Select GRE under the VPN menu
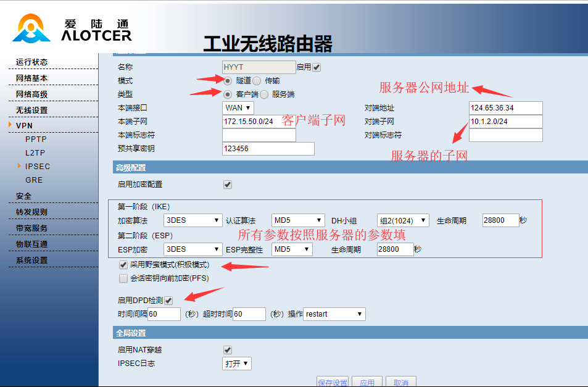Image resolution: width=588 pixels, height=387 pixels. [34, 180]
